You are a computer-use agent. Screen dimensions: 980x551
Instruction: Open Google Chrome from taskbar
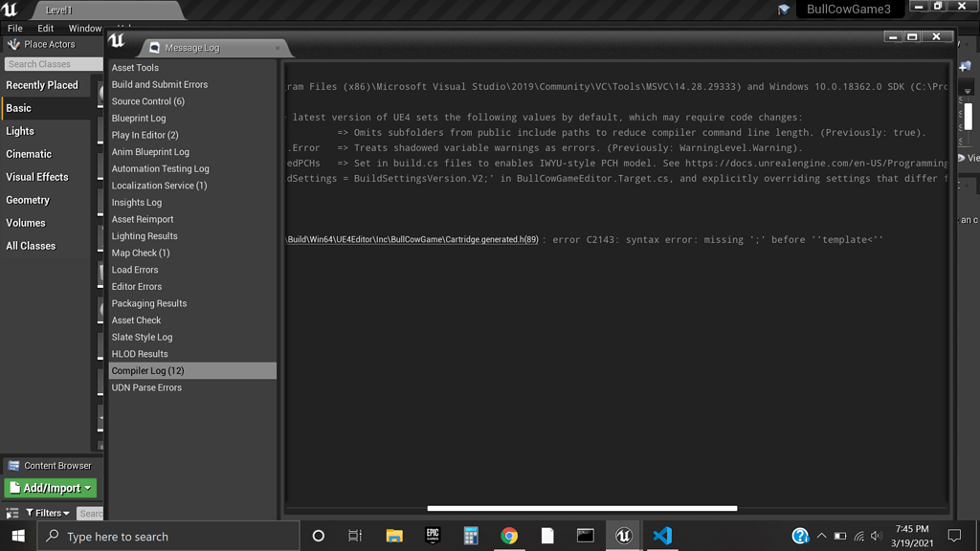(509, 536)
